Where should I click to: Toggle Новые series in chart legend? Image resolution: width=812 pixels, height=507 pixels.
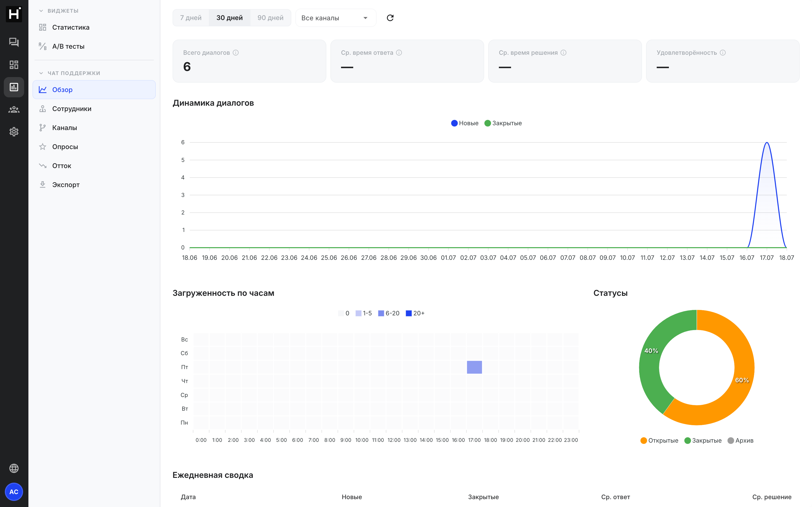[x=465, y=123]
